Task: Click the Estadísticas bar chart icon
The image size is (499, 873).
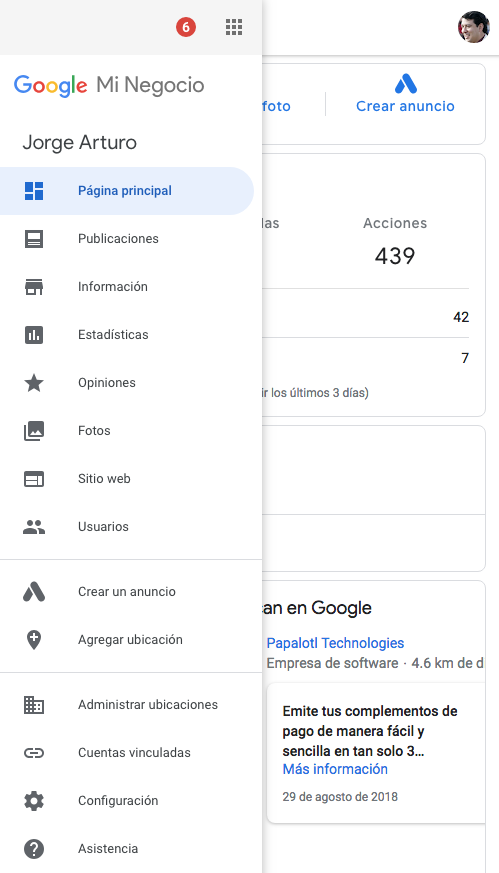Action: tap(34, 335)
